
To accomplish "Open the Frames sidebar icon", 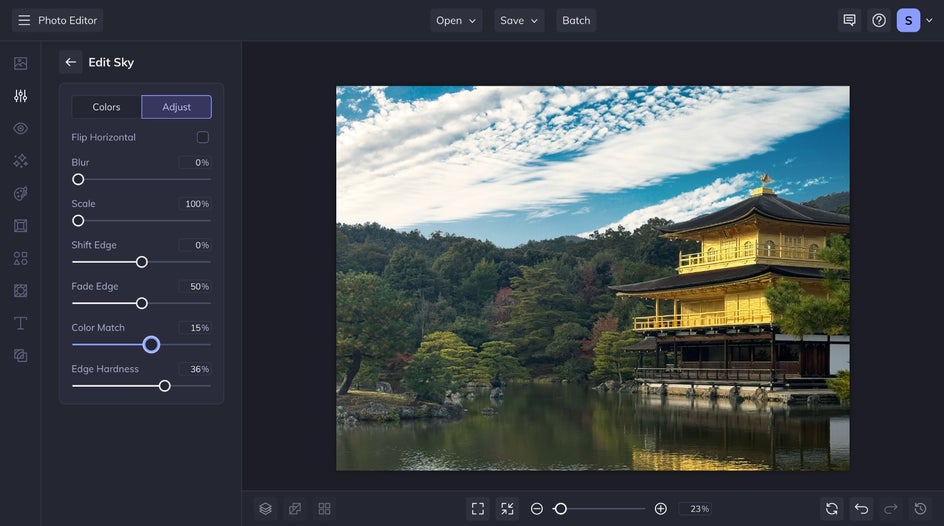I will pos(20,226).
